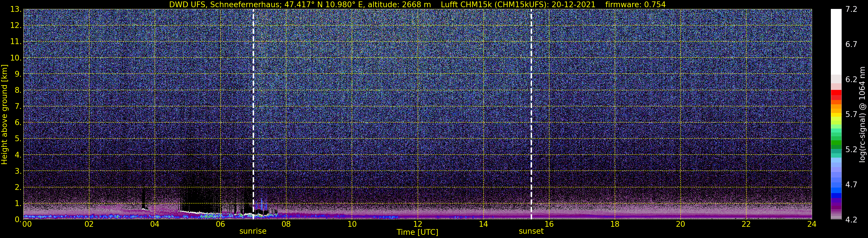Screen dimensions: 868x238
Task: Click the time axis tick label '22'
Action: pyautogui.click(x=746, y=224)
